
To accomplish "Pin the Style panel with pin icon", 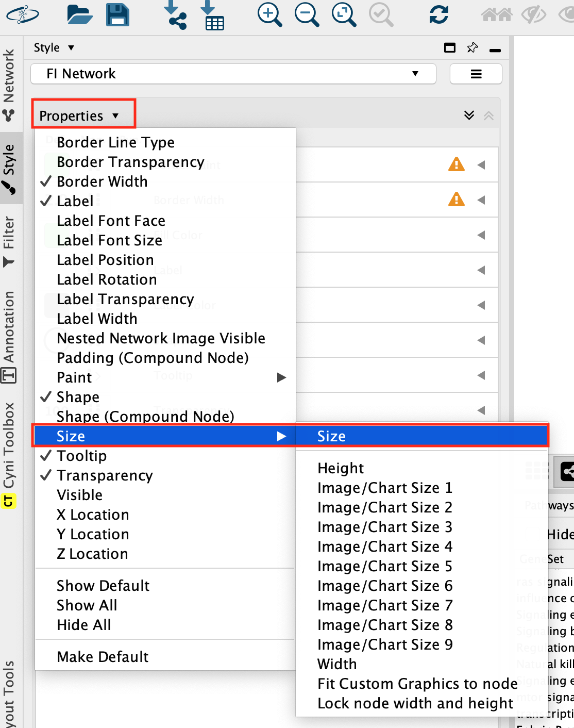I will click(472, 48).
